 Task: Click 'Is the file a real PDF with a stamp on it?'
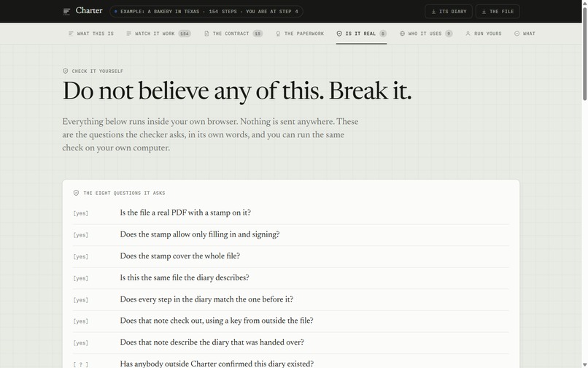185,213
